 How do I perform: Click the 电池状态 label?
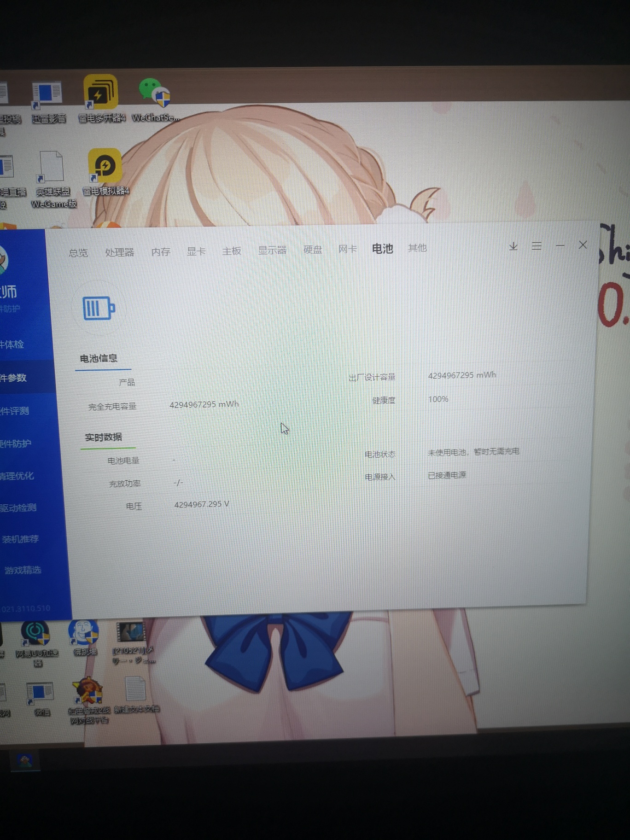[380, 455]
